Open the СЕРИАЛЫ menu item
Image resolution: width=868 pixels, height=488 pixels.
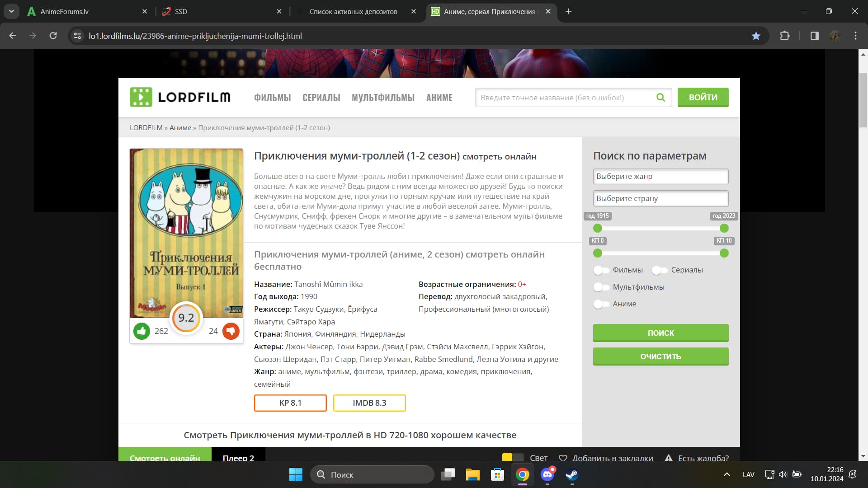pos(321,98)
